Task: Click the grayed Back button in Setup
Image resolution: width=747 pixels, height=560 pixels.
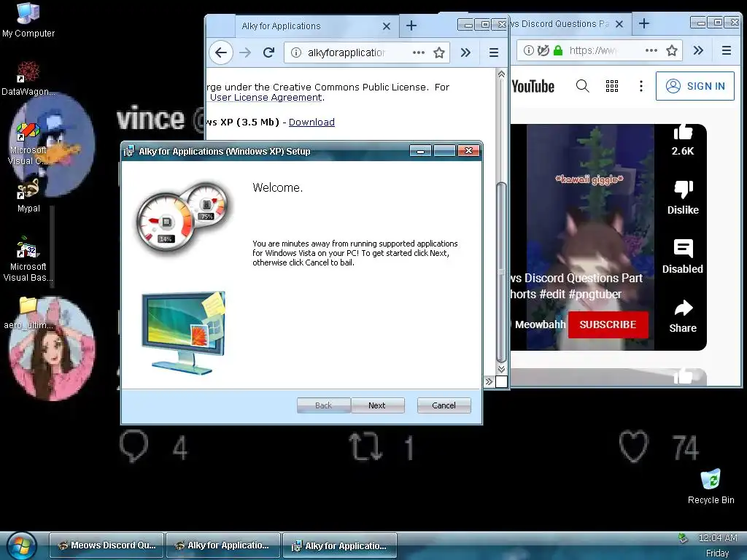Action: tap(323, 405)
